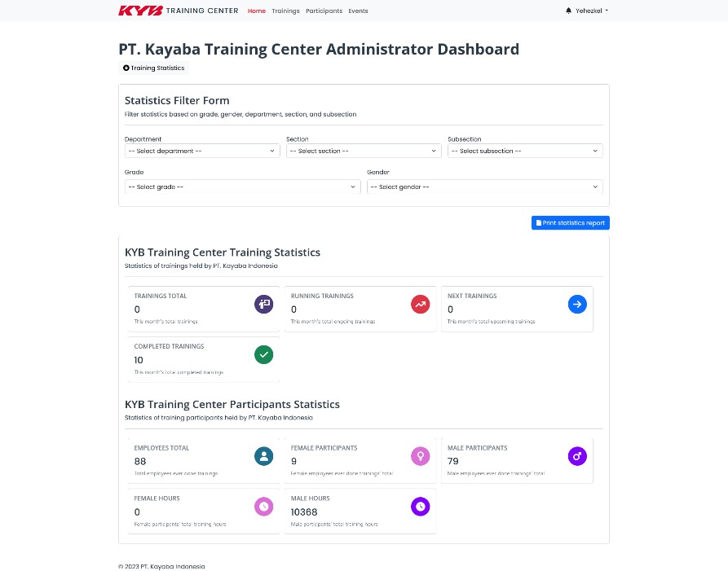The height and width of the screenshot is (571, 728).
Task: Go to the Trainings nav menu item
Action: (x=285, y=11)
